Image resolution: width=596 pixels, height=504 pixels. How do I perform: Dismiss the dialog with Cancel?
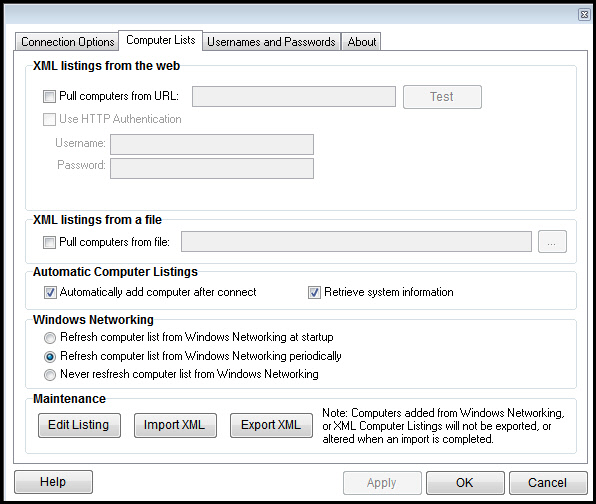pos(548,483)
